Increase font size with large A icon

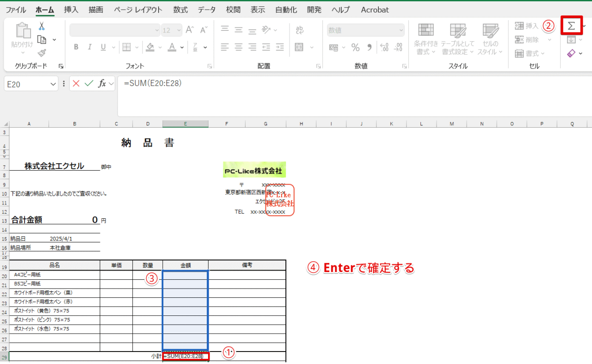(189, 30)
